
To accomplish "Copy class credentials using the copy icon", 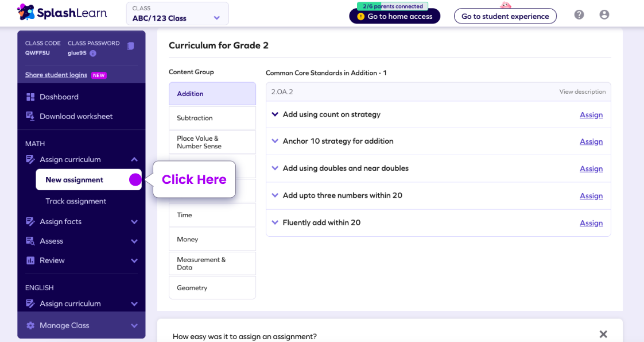I will pyautogui.click(x=130, y=46).
